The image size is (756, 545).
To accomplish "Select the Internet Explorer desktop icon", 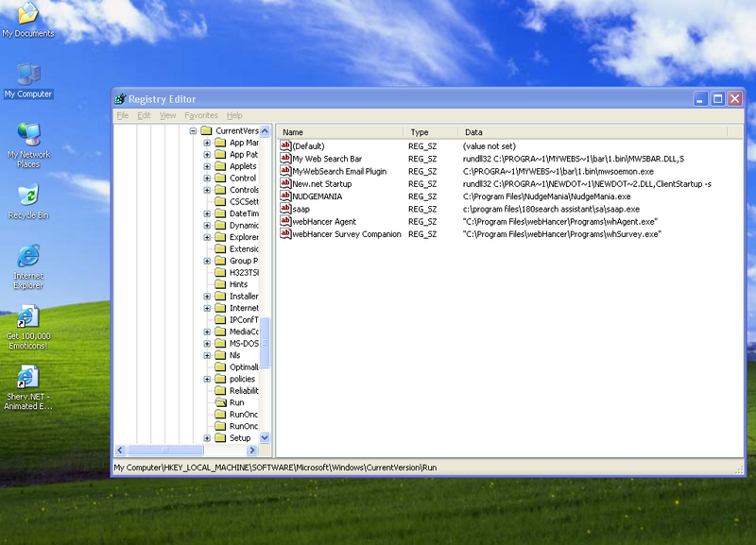I will 28,266.
